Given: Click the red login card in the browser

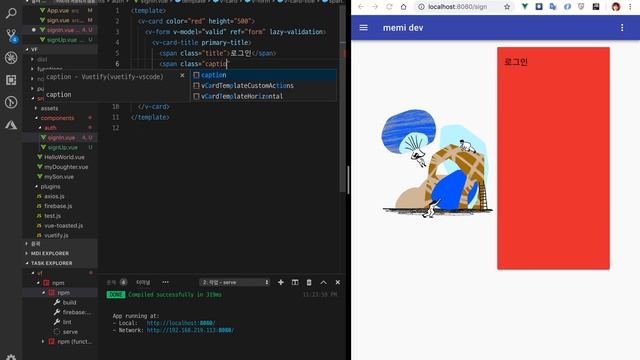Looking at the screenshot, I should pos(553,158).
